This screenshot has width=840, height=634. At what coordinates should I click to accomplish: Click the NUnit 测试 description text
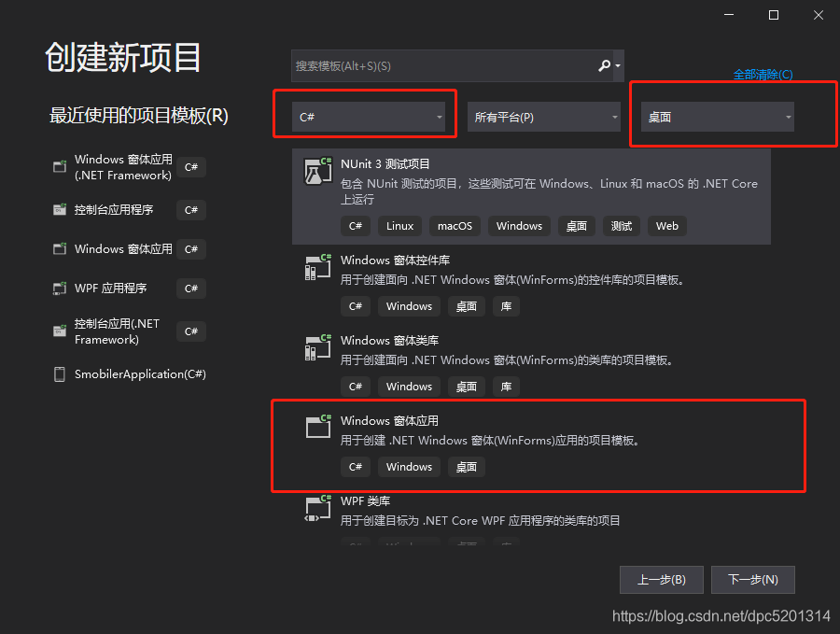549,191
